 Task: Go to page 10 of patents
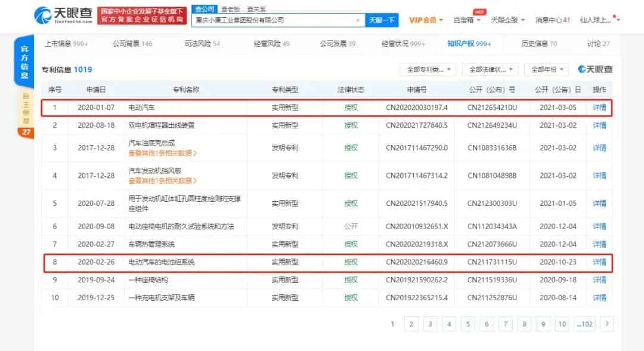coord(562,324)
